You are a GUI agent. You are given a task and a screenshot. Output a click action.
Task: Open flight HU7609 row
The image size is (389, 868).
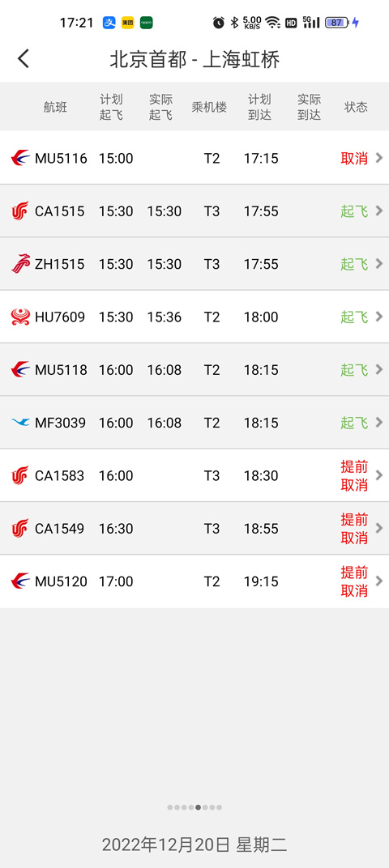(x=194, y=317)
